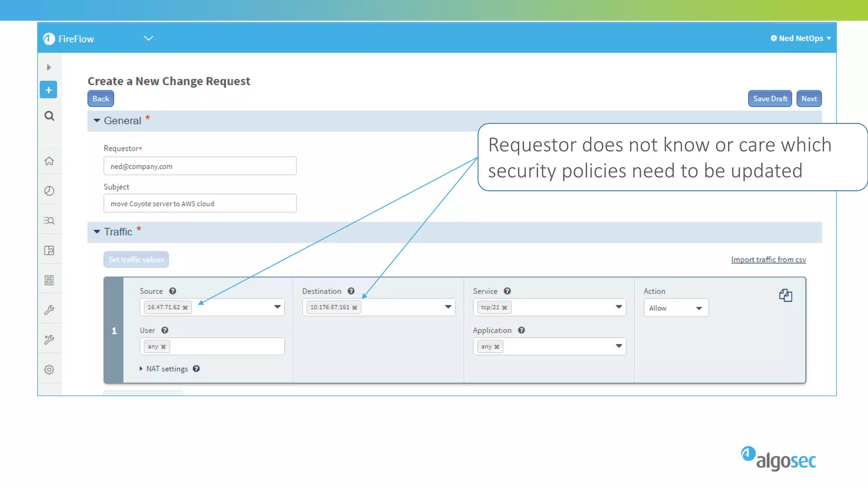The width and height of the screenshot is (868, 488).
Task: Open the clock history sidebar icon
Action: point(49,191)
